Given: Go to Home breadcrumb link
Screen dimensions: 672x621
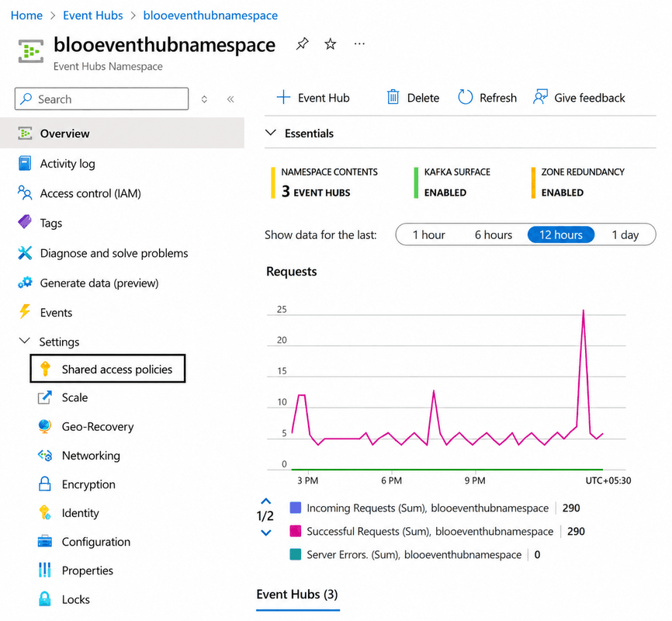Looking at the screenshot, I should pos(26,16).
